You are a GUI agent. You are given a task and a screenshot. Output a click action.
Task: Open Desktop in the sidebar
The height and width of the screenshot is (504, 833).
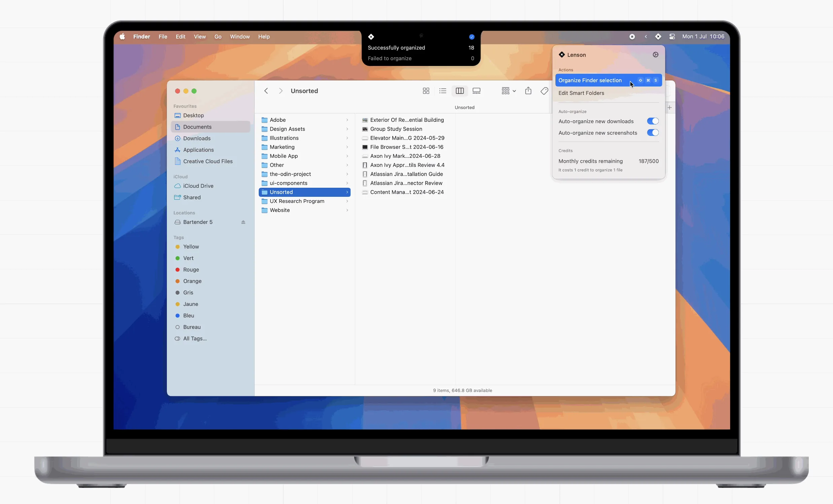click(211, 116)
